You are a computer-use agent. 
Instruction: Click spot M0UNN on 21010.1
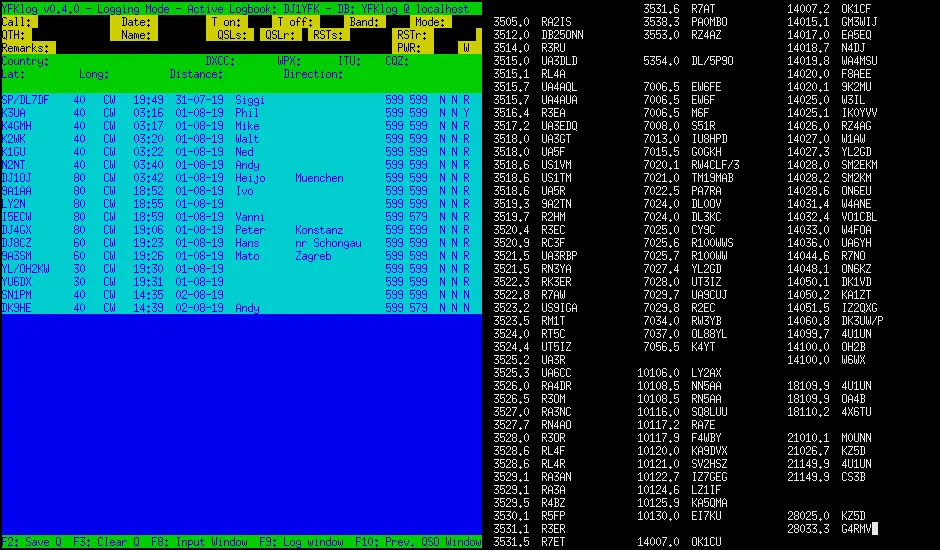point(829,438)
